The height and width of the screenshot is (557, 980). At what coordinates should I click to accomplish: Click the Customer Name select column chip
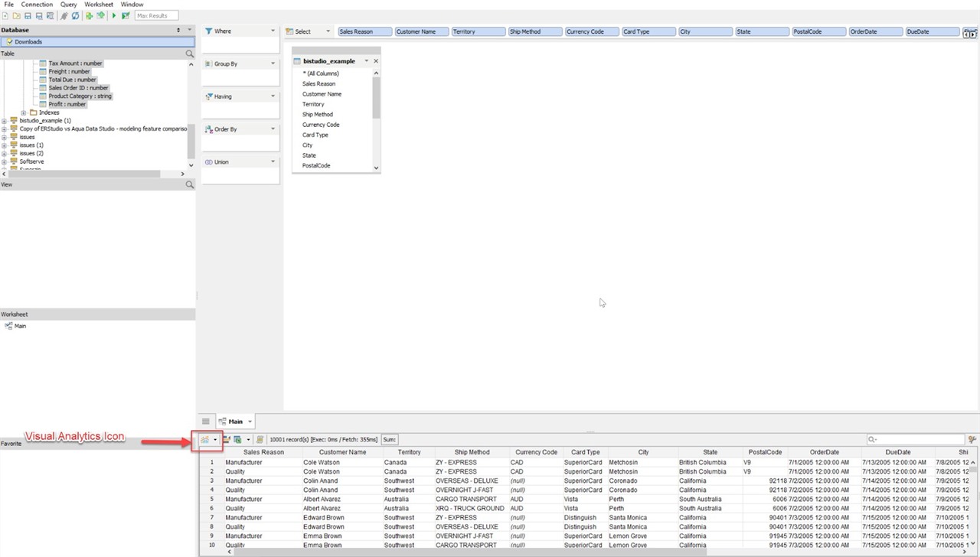pos(422,32)
